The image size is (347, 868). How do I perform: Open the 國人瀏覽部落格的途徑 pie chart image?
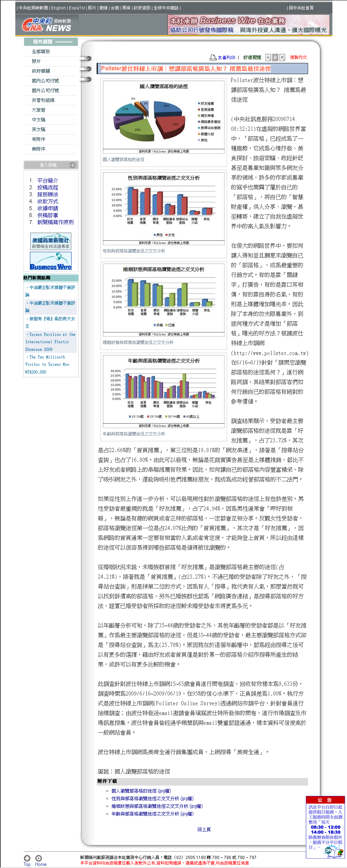click(x=163, y=117)
